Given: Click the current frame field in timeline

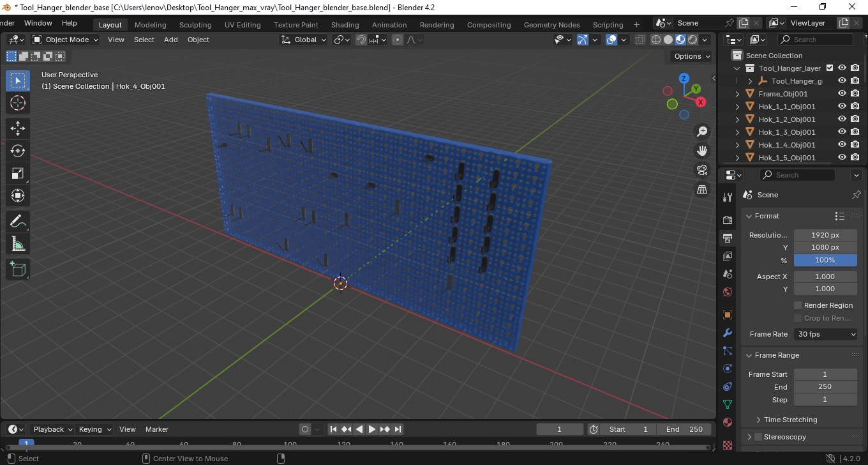Looking at the screenshot, I should tap(560, 429).
